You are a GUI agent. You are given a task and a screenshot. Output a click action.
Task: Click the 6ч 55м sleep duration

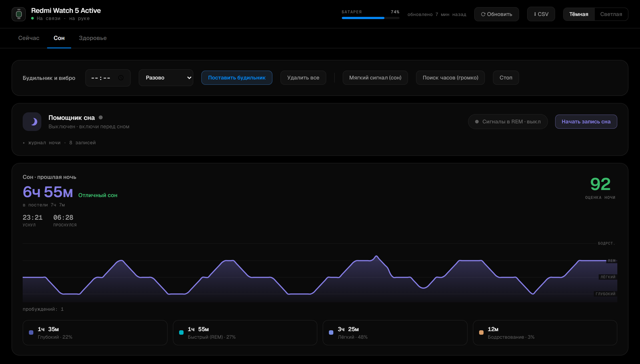click(48, 192)
